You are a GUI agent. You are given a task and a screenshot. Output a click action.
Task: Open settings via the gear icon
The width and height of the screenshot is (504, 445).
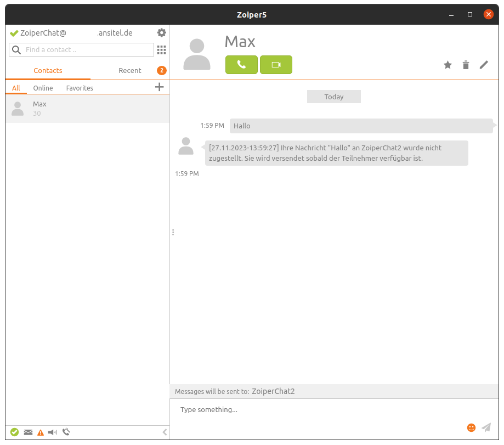click(161, 33)
